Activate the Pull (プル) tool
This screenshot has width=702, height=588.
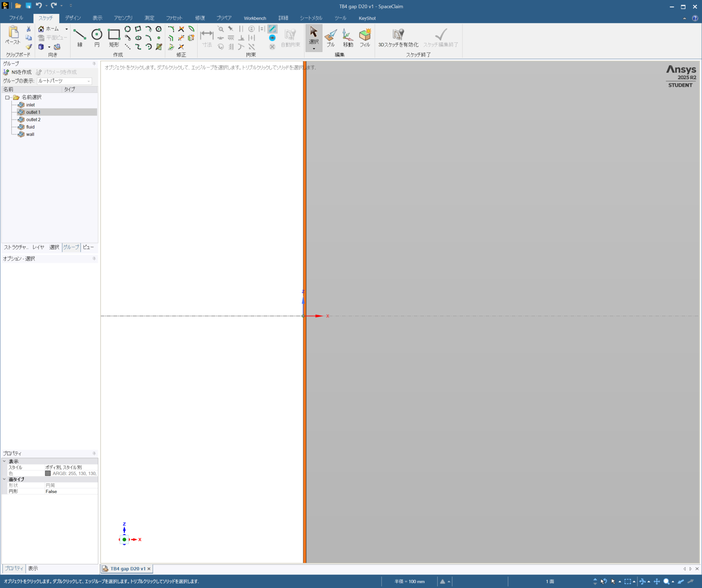[x=331, y=38]
